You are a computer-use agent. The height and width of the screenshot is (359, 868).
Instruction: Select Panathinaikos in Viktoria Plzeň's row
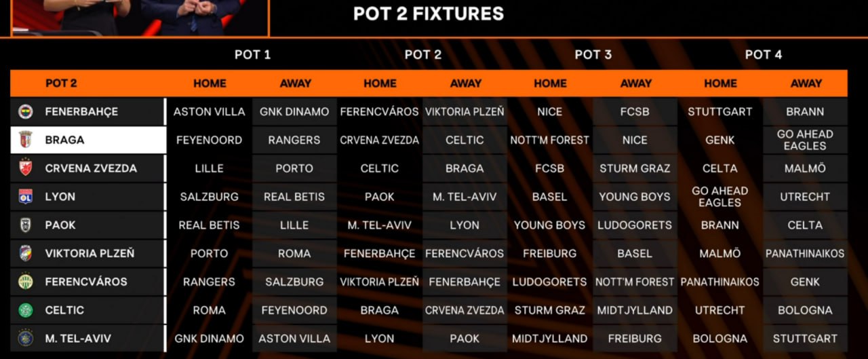805,254
